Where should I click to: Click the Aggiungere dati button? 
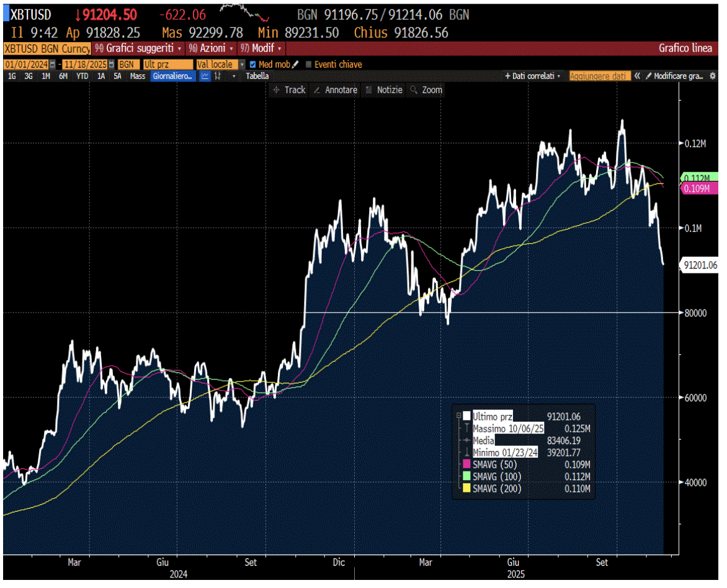(x=599, y=76)
